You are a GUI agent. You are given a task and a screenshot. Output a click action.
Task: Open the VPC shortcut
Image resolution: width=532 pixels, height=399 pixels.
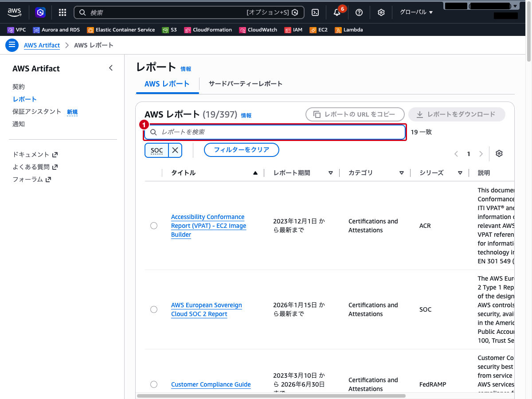click(17, 30)
